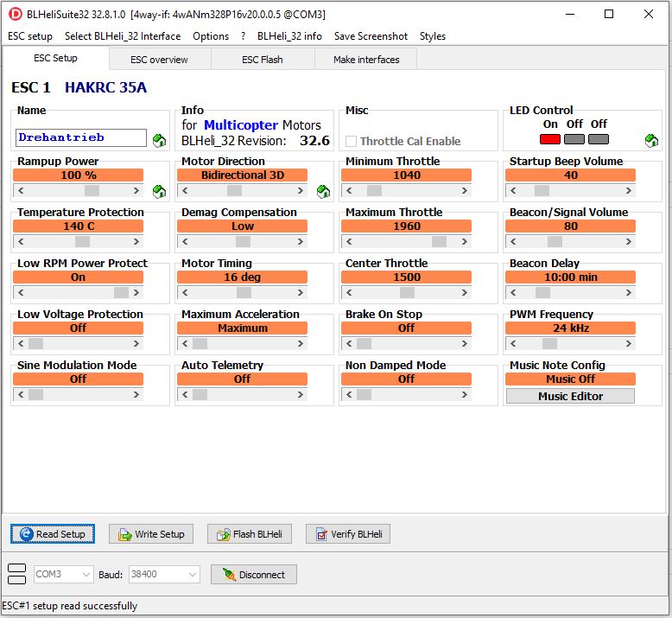Open the Options menu

(x=211, y=36)
